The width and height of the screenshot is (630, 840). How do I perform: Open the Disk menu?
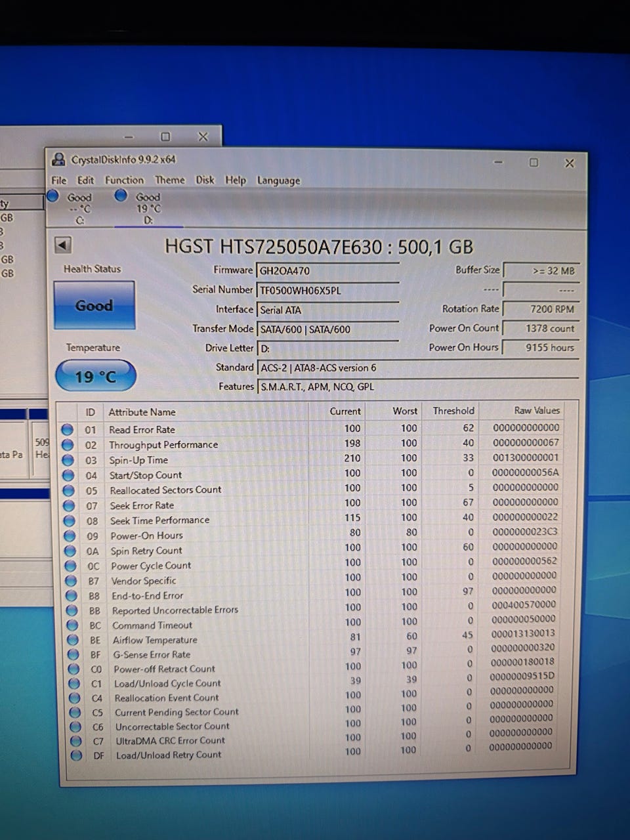coord(205,180)
